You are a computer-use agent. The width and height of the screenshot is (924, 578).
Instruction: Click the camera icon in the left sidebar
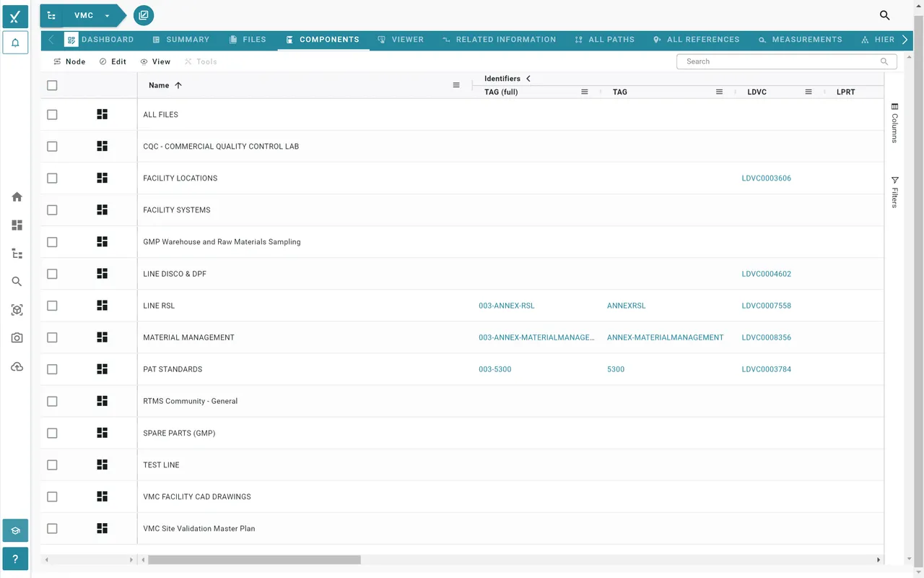point(17,337)
